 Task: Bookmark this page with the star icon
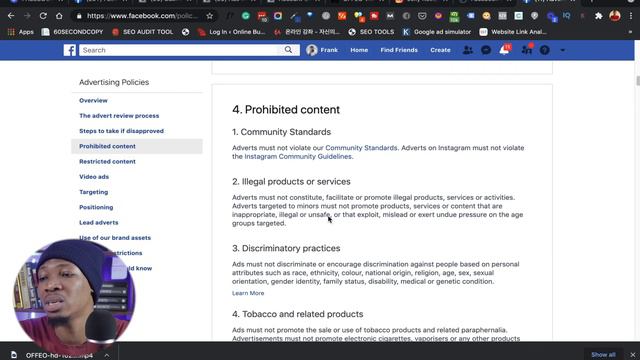point(210,16)
